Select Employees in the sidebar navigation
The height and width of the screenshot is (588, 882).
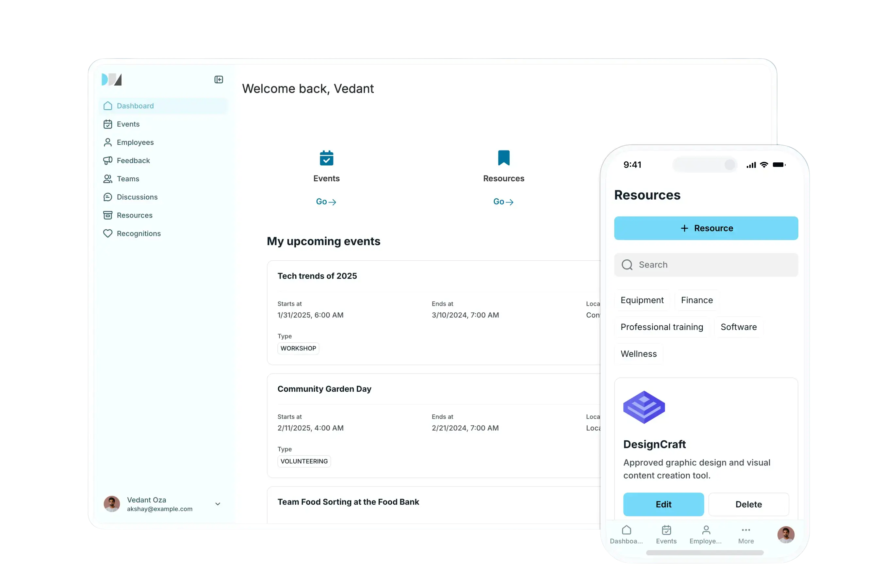(x=135, y=142)
